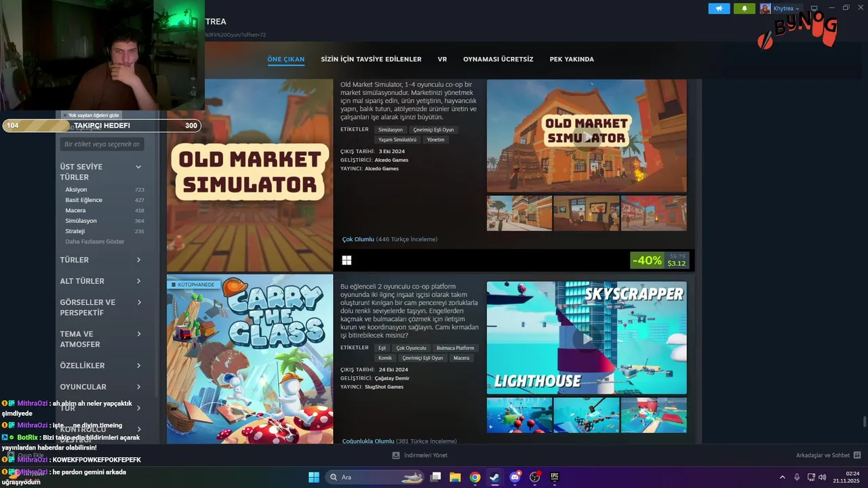This screenshot has height=488, width=868.
Task: Open the PEK YAKINDA tab
Action: 572,60
